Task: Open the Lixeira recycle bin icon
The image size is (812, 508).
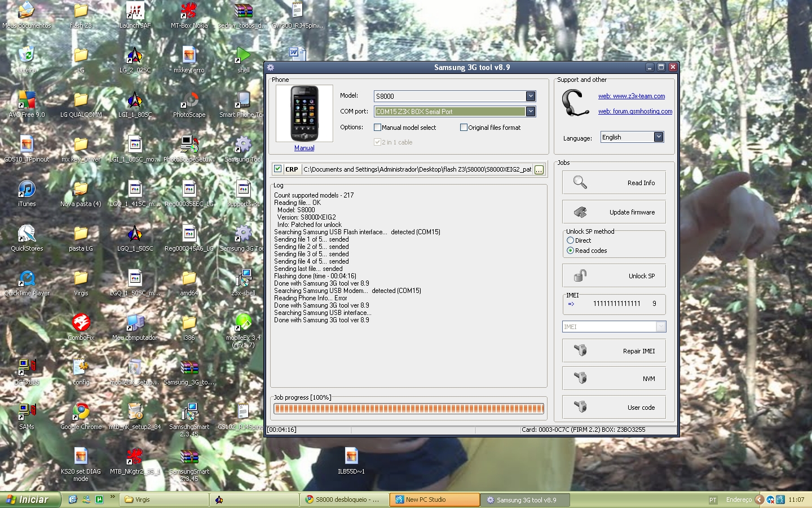Action: tap(27, 60)
